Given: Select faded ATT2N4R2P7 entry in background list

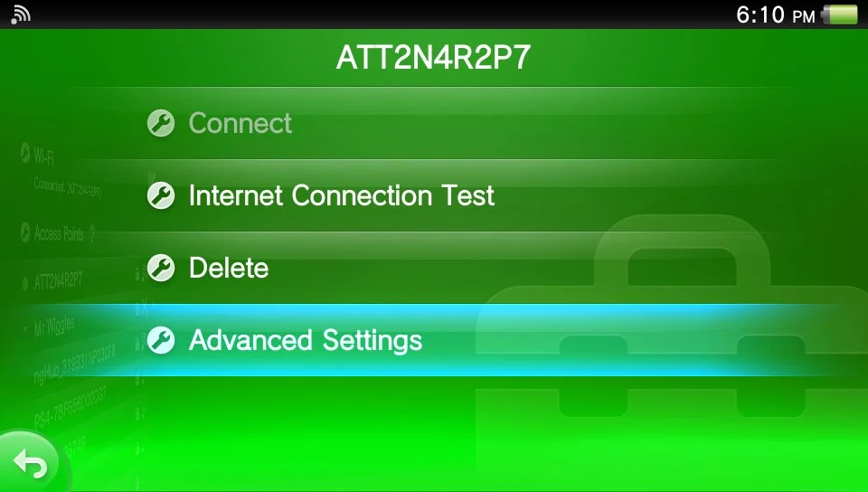Looking at the screenshot, I should (58, 280).
